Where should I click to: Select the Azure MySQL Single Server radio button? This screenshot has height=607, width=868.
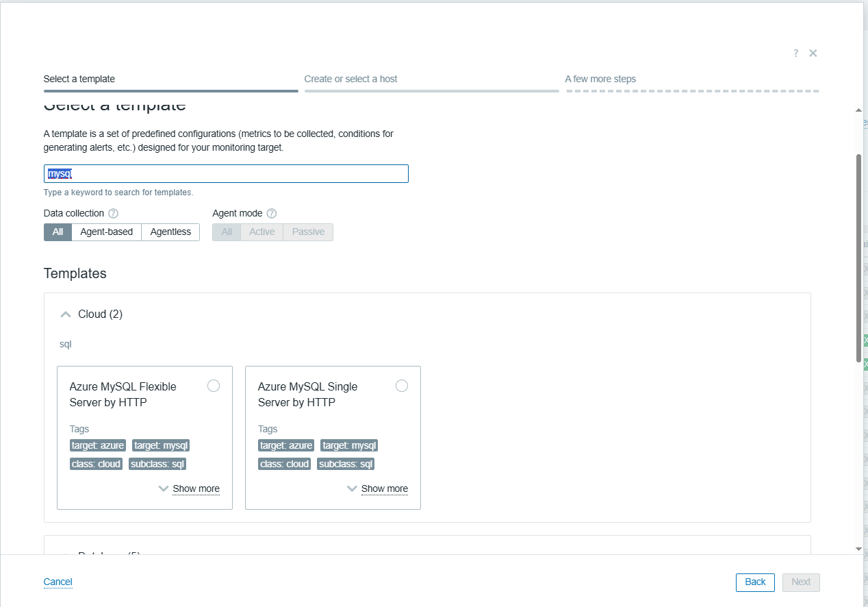click(402, 386)
